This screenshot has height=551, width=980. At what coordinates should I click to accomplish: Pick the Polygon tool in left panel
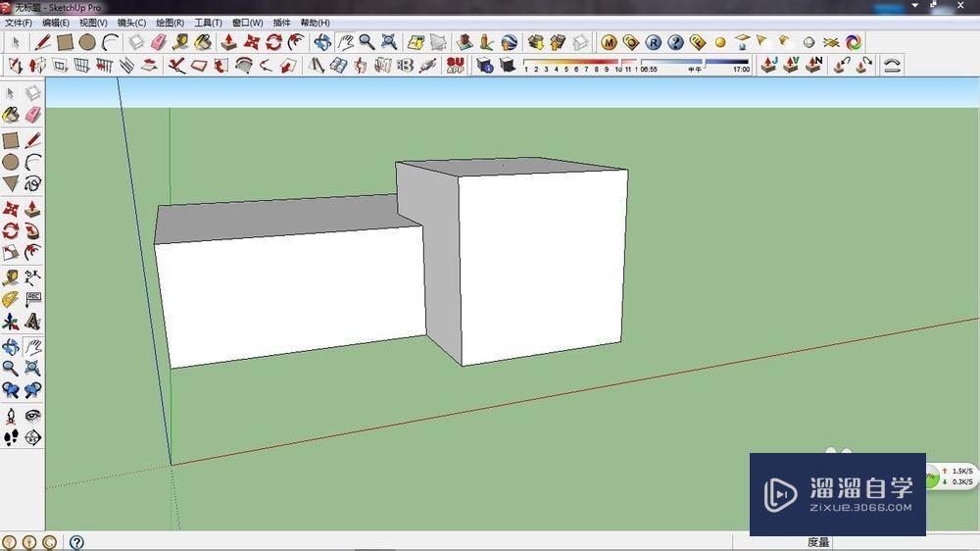pyautogui.click(x=11, y=183)
